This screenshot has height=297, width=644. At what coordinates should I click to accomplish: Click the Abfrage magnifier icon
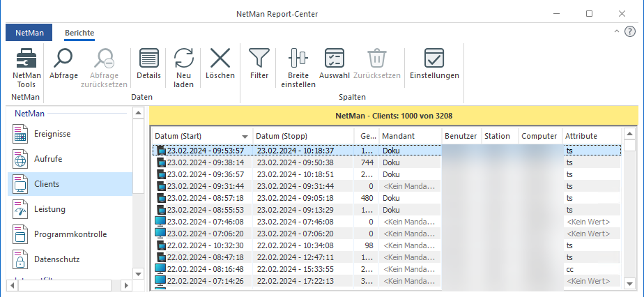(63, 58)
